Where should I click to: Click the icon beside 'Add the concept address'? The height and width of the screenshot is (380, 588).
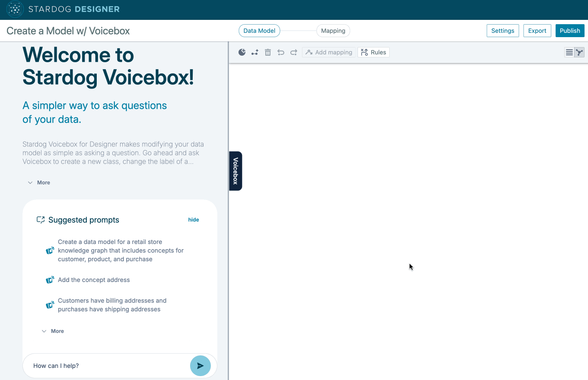pyautogui.click(x=50, y=280)
